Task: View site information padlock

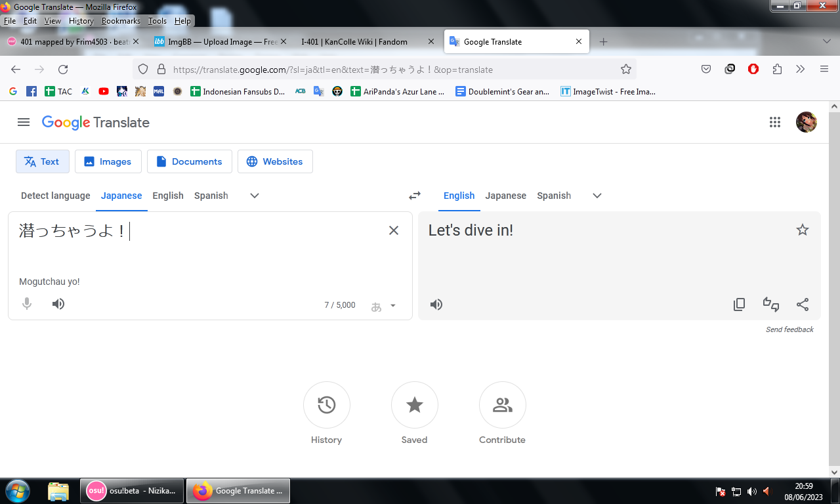Action: click(161, 70)
